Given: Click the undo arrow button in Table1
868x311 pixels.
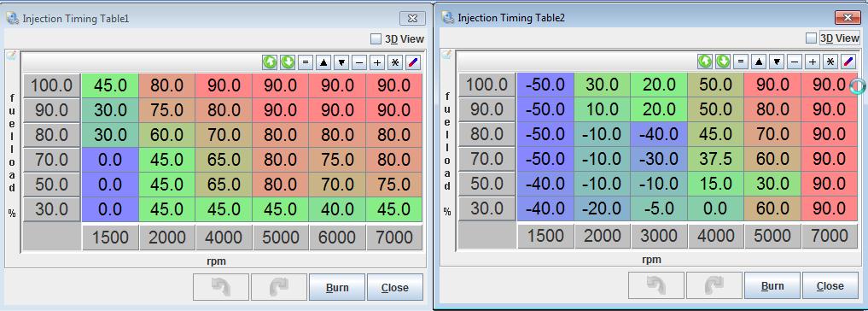Looking at the screenshot, I should pyautogui.click(x=221, y=287).
